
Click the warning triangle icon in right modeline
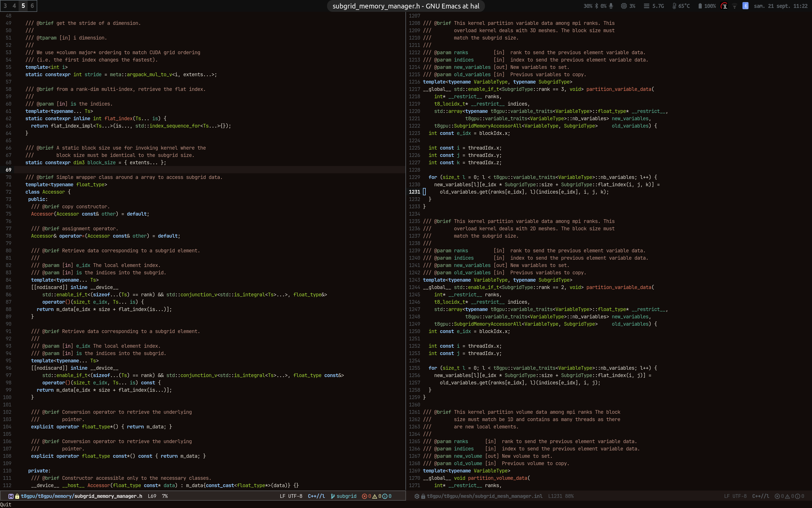[787, 496]
